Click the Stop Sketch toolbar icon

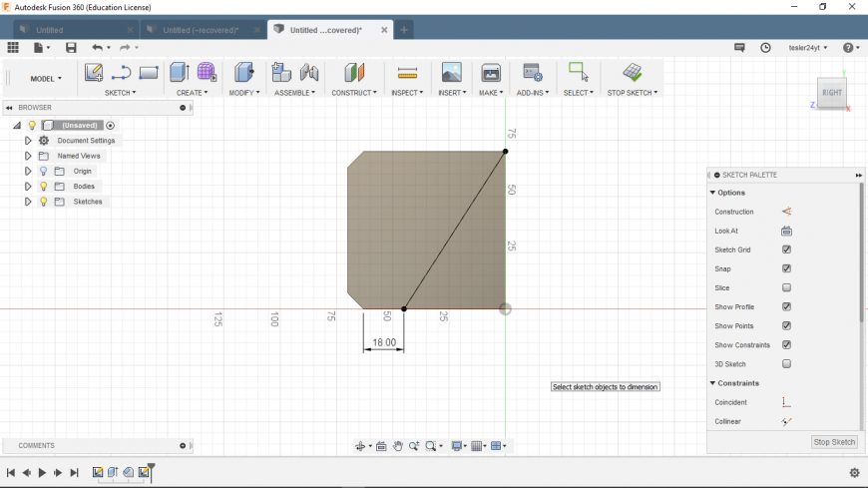[x=632, y=72]
